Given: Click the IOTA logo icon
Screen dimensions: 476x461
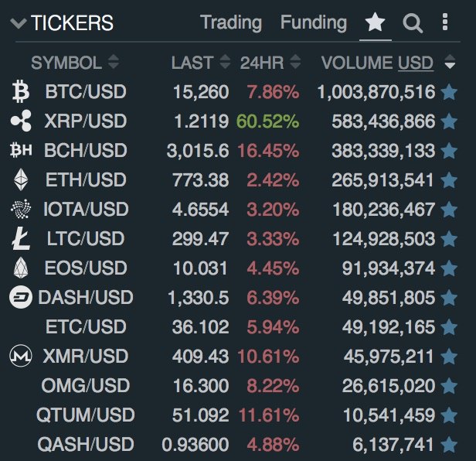Looking at the screenshot, I should [21, 209].
